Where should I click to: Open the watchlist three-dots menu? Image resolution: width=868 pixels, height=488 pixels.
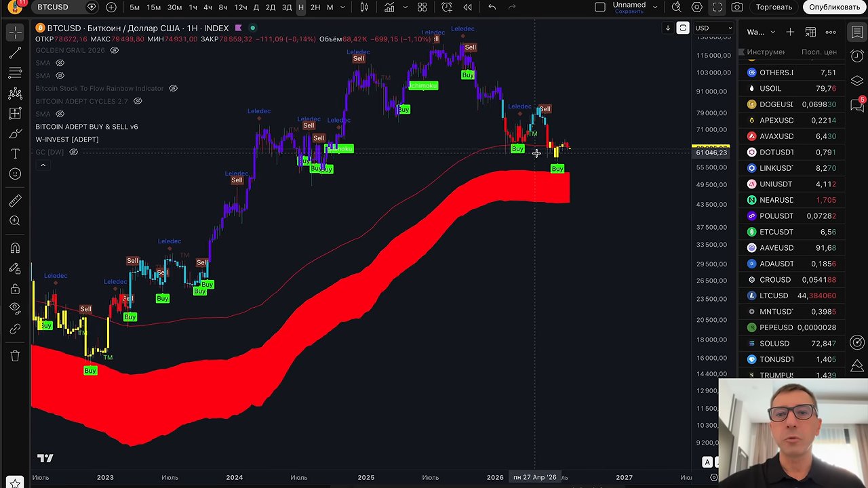(x=831, y=32)
